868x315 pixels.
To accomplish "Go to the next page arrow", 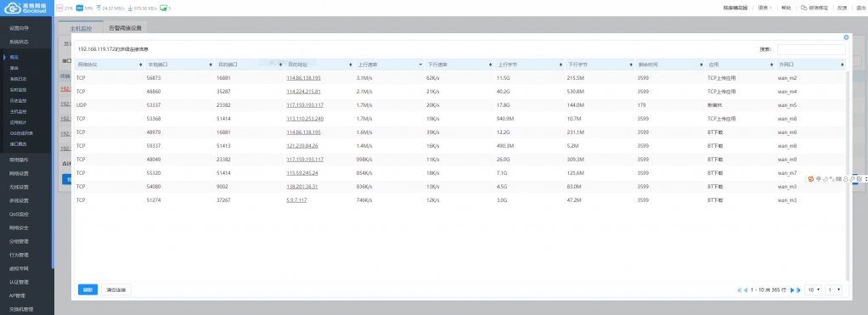I will click(792, 290).
